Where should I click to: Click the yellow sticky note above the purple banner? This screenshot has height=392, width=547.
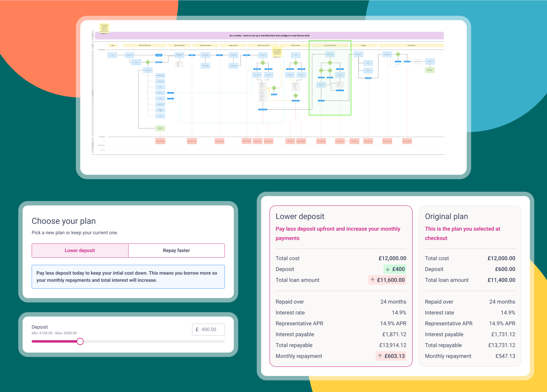(x=104, y=28)
